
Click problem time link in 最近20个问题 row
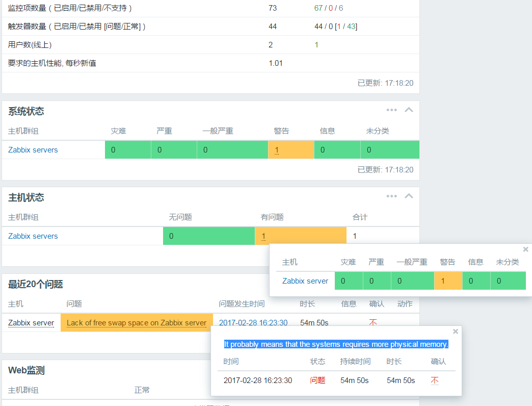[x=253, y=323]
